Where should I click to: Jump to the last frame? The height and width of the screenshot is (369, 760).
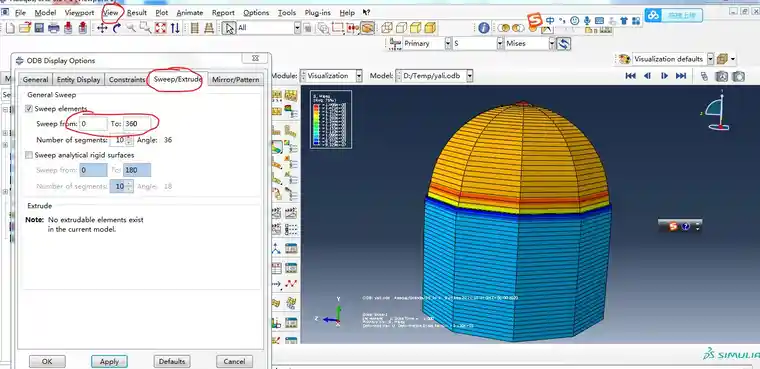tap(681, 76)
